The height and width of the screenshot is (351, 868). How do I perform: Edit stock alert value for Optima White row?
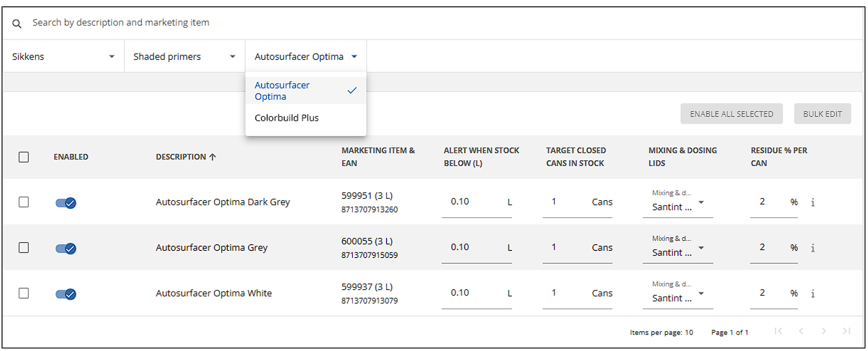point(477,294)
